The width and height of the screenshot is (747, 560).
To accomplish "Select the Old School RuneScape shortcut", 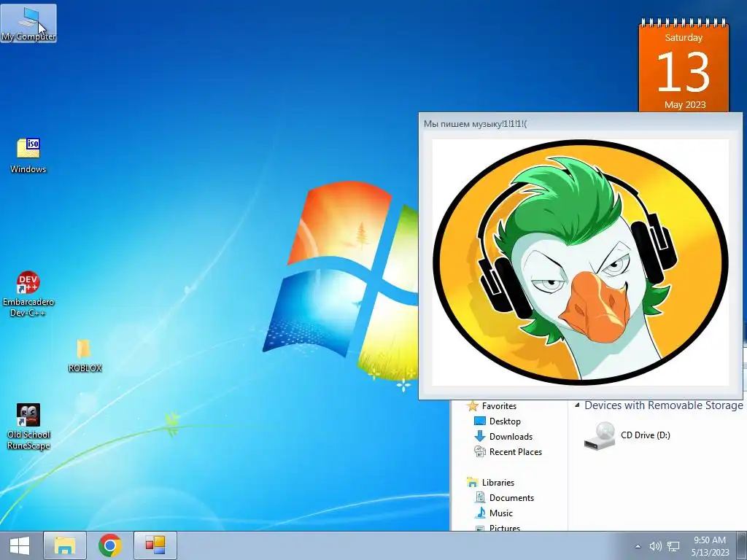I will [x=28, y=427].
